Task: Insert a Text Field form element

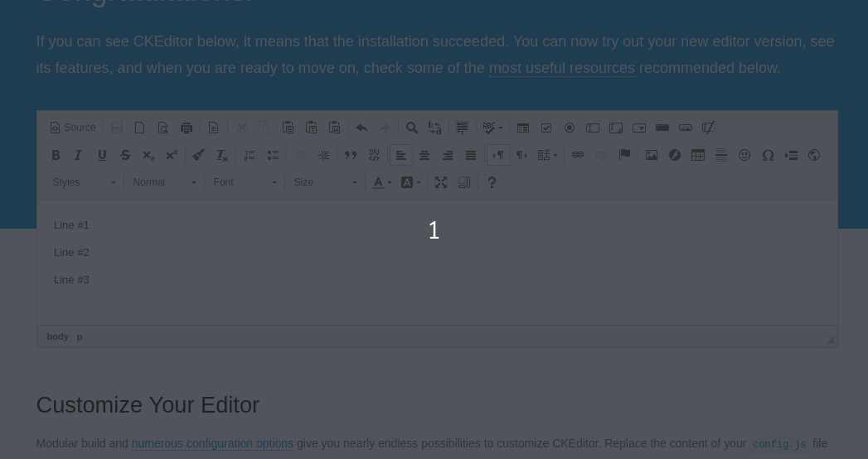Action: pos(593,128)
